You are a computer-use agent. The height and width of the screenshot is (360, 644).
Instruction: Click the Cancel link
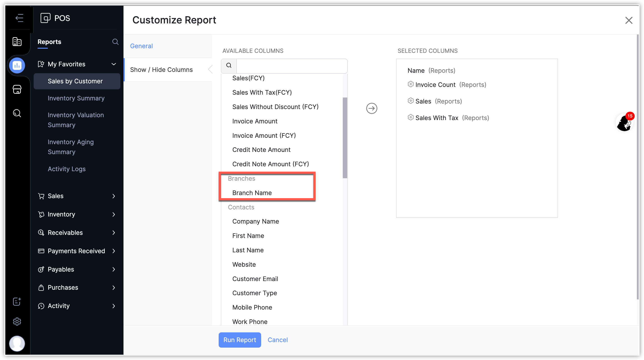tap(278, 340)
